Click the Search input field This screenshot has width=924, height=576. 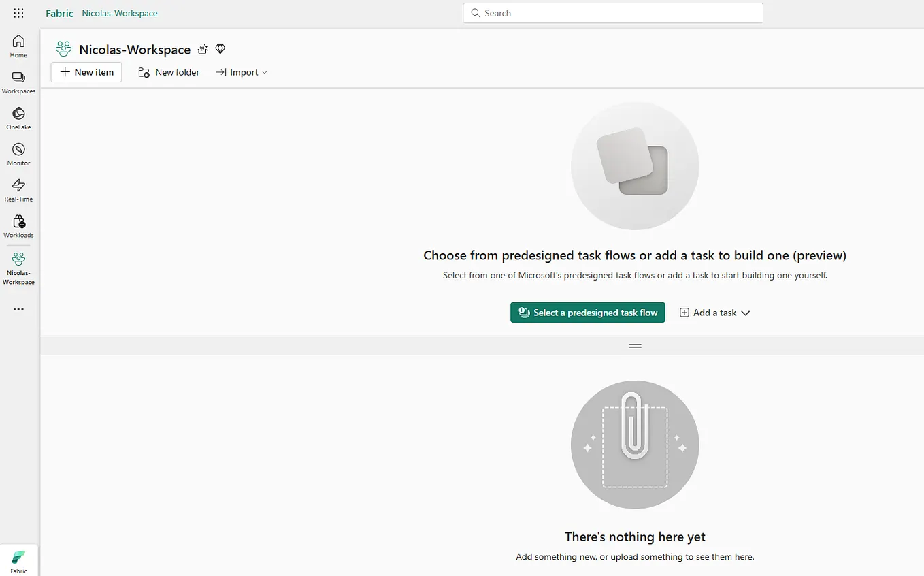tap(613, 13)
